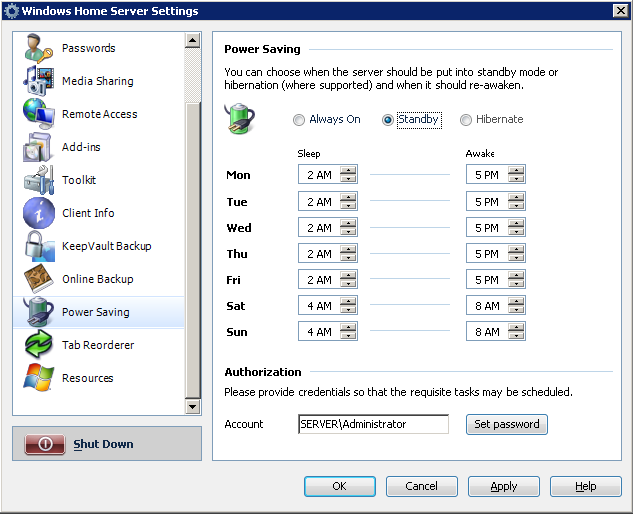Switch to Media Sharing settings
Viewport: 633px width, 514px height.
[99, 81]
